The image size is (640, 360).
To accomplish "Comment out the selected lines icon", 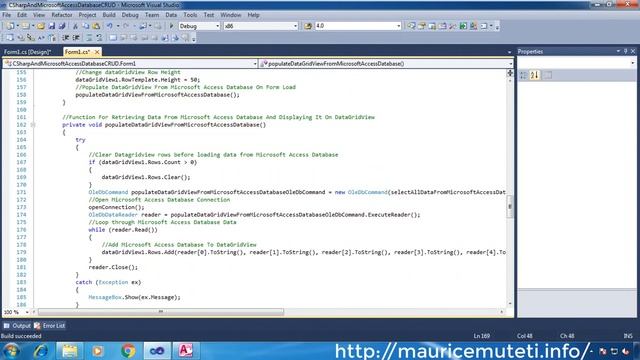I will (89, 38).
